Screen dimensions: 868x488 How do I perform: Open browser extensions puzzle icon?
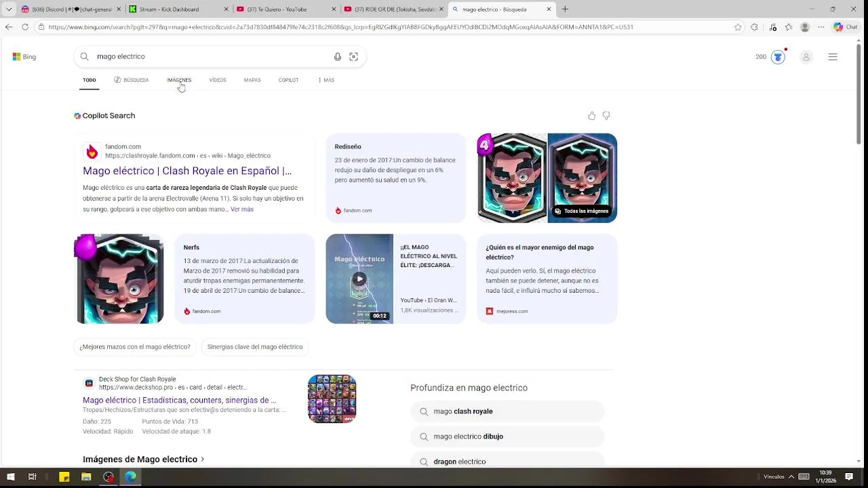tap(754, 27)
